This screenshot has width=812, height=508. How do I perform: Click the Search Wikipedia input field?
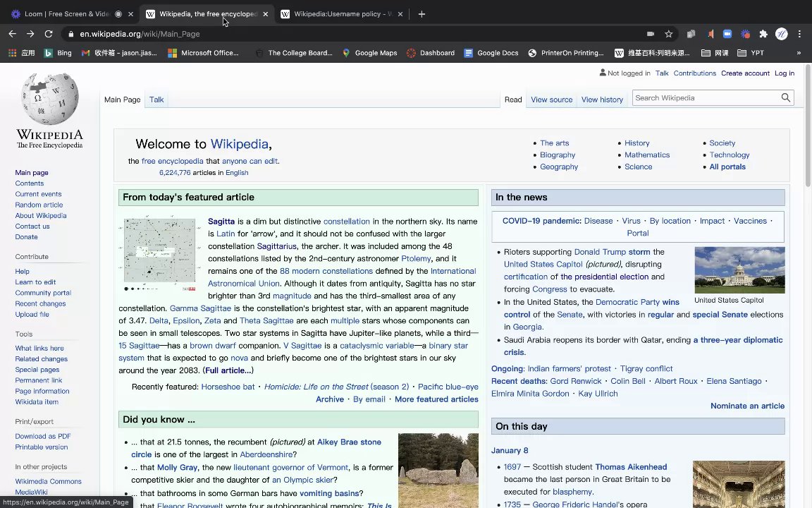coord(705,98)
